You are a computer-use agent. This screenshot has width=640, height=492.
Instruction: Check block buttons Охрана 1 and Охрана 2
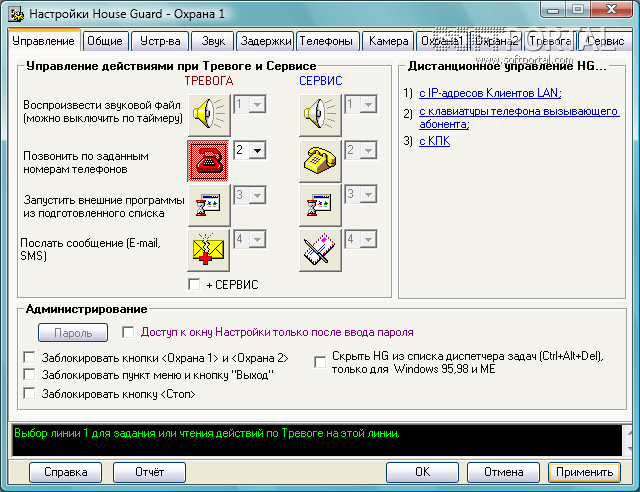pyautogui.click(x=29, y=357)
